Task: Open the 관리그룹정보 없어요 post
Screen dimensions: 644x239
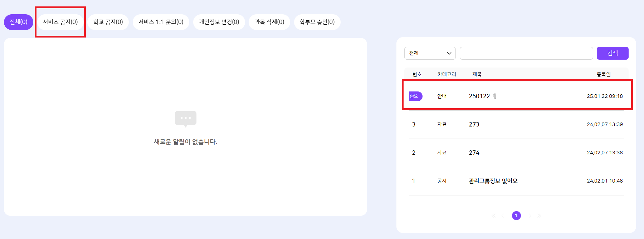Action: pyautogui.click(x=493, y=181)
